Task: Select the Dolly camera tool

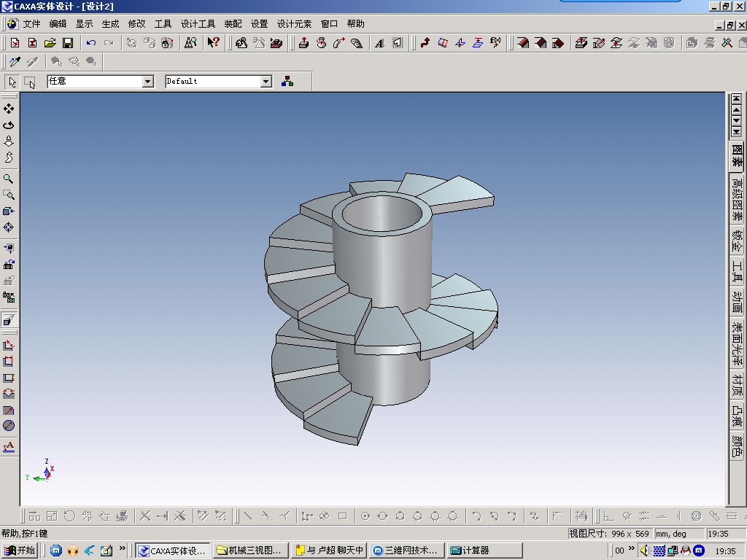Action: tap(9, 141)
